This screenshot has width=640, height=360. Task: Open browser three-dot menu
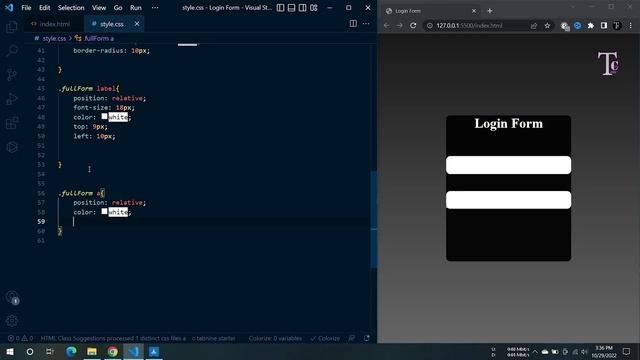click(x=631, y=26)
